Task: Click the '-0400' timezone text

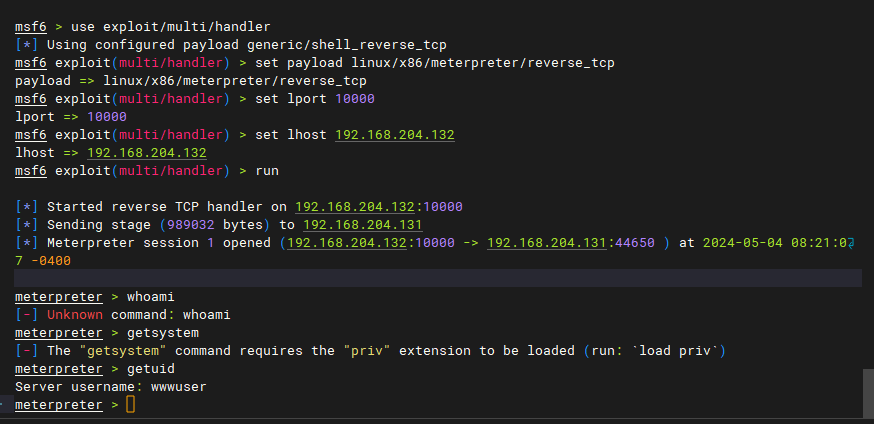Action: 51,261
